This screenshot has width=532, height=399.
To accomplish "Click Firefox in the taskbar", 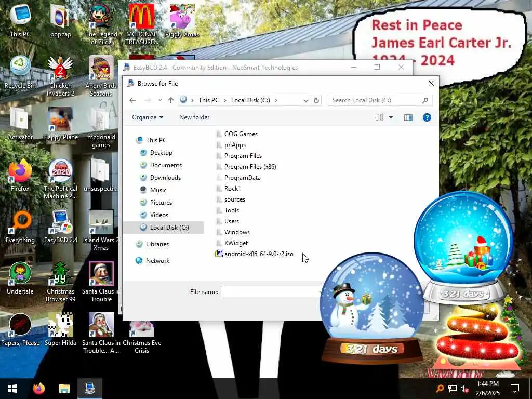I will pyautogui.click(x=38, y=389).
